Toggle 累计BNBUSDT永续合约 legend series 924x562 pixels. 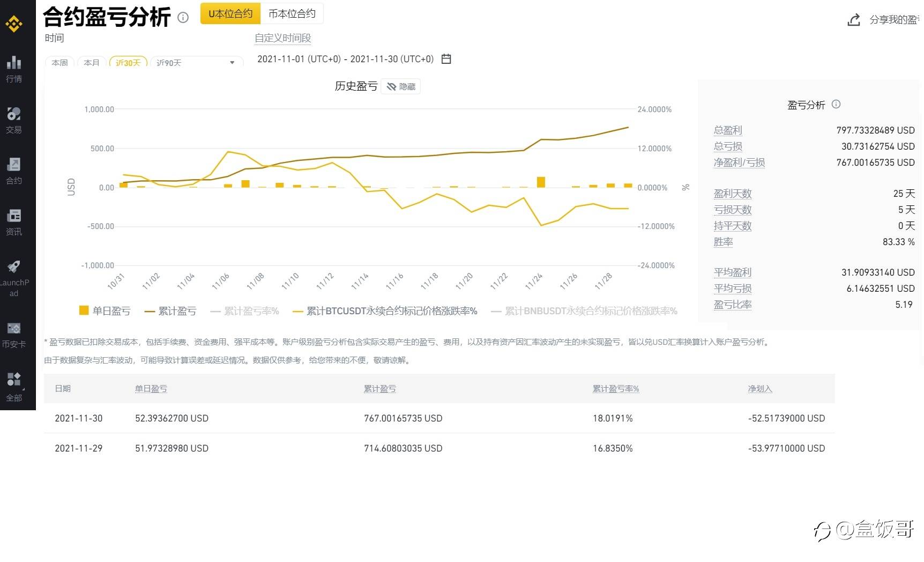(x=584, y=311)
